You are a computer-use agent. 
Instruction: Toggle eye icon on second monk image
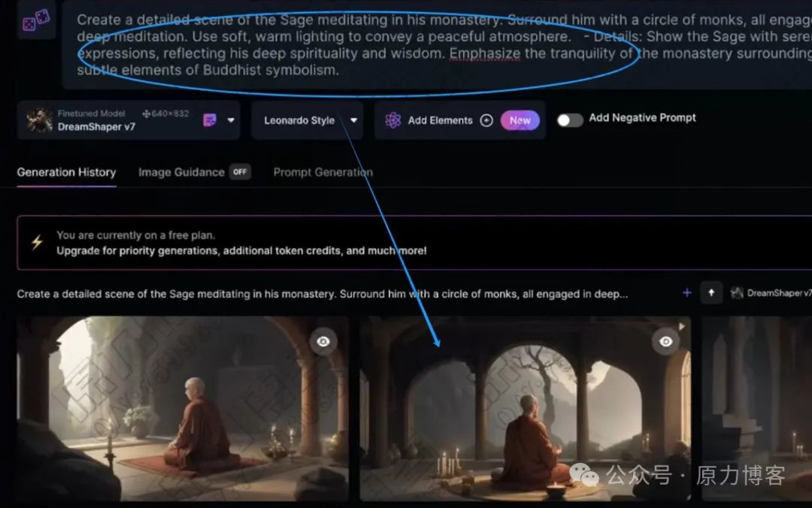click(x=666, y=341)
